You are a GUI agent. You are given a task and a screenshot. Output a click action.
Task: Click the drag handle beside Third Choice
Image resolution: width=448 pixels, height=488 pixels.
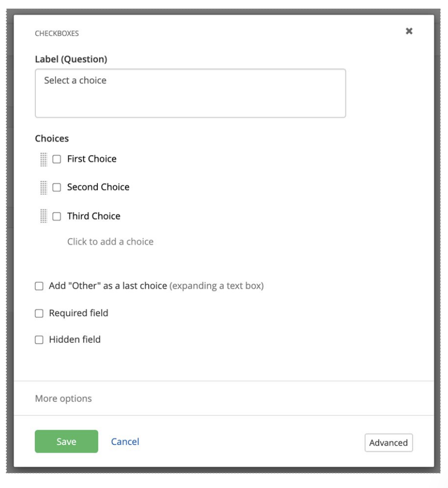(x=43, y=216)
